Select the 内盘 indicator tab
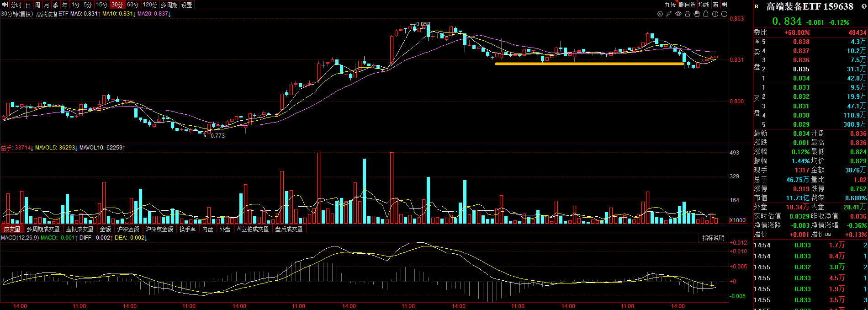The width and height of the screenshot is (868, 310). 208,229
